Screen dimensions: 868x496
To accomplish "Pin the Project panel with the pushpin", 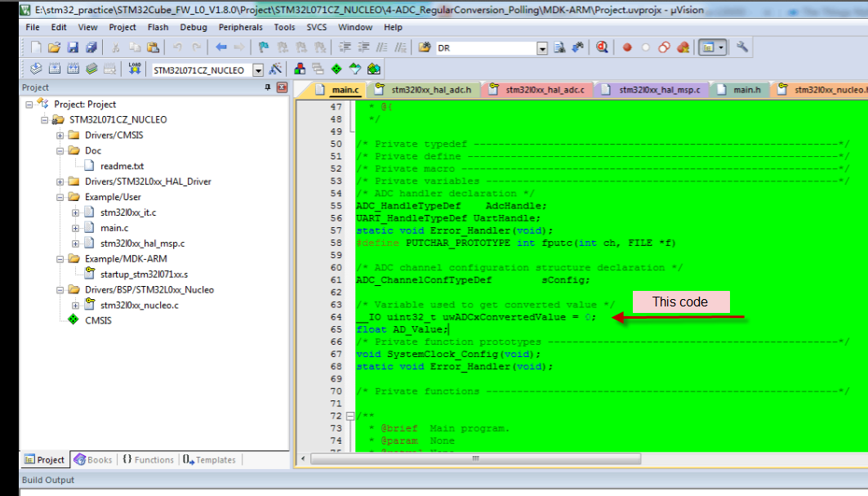I will 267,87.
